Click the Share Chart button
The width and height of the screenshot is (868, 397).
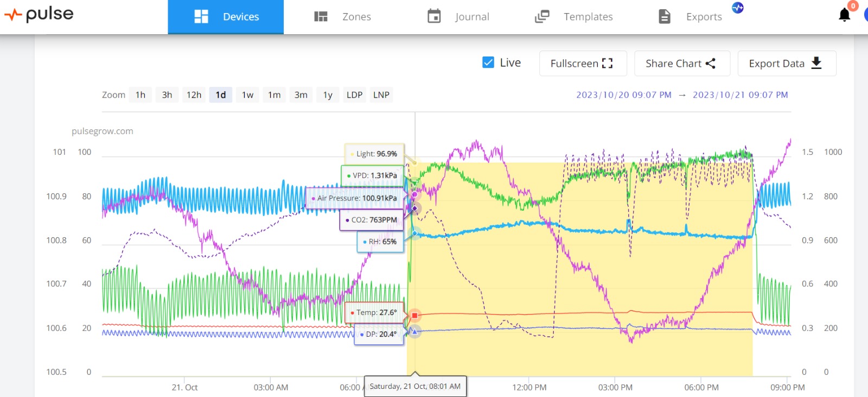[682, 64]
